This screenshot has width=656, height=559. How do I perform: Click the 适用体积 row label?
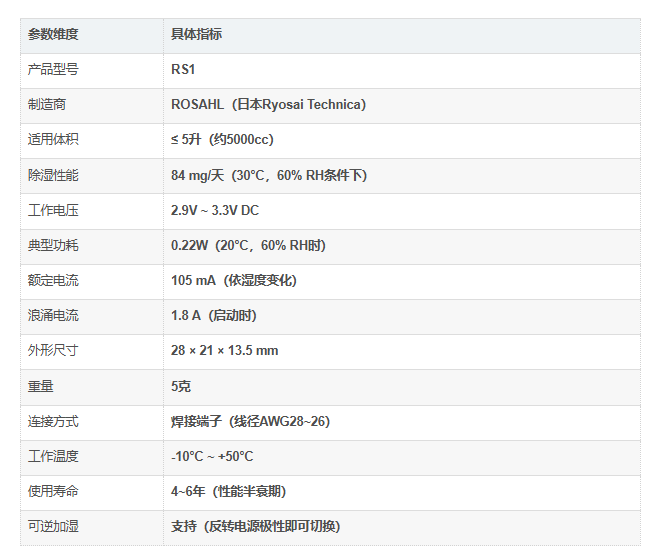[x=53, y=139]
